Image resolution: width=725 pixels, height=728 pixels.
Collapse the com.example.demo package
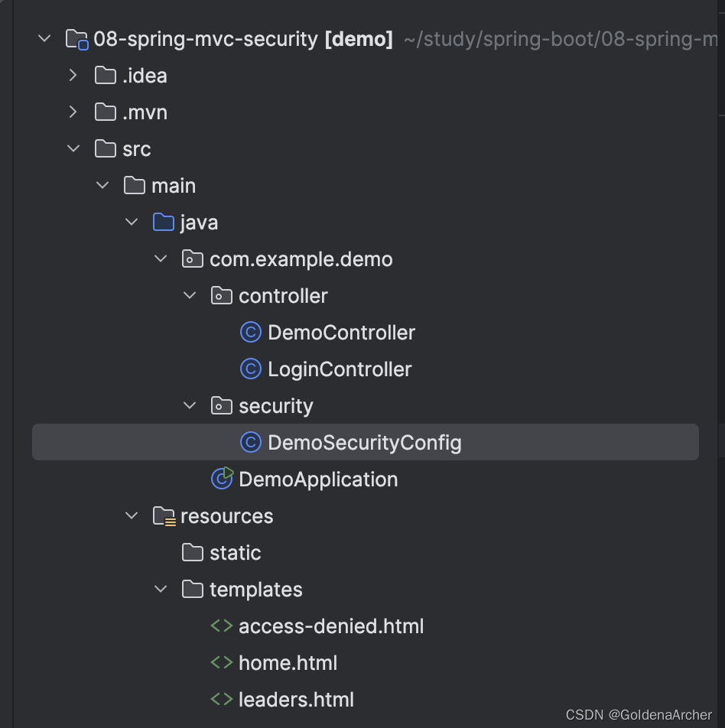click(161, 259)
